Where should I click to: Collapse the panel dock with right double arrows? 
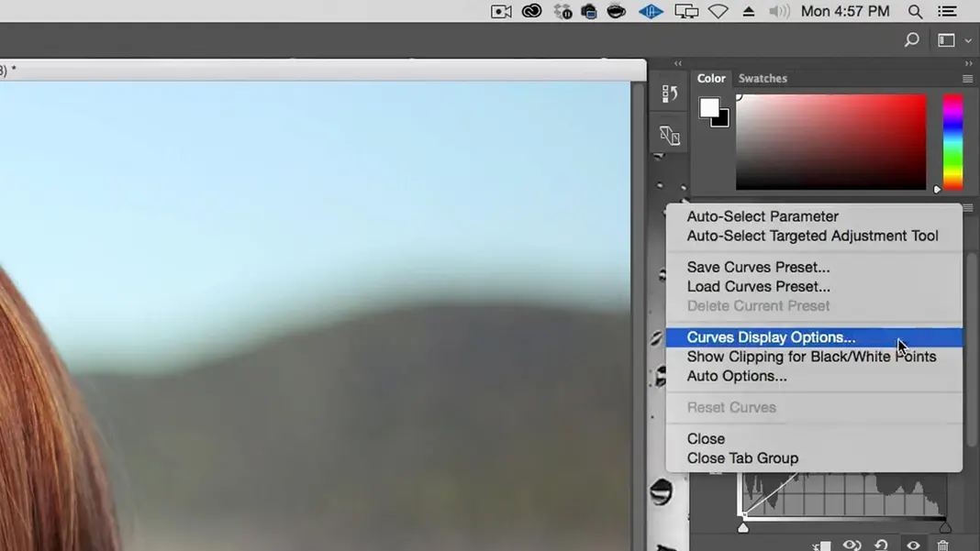click(x=968, y=64)
